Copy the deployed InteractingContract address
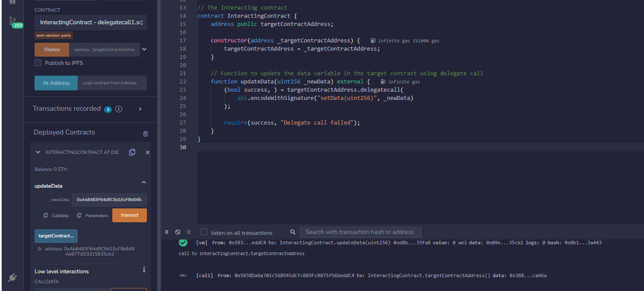Screen dimensions: 644x291 pyautogui.click(x=132, y=152)
